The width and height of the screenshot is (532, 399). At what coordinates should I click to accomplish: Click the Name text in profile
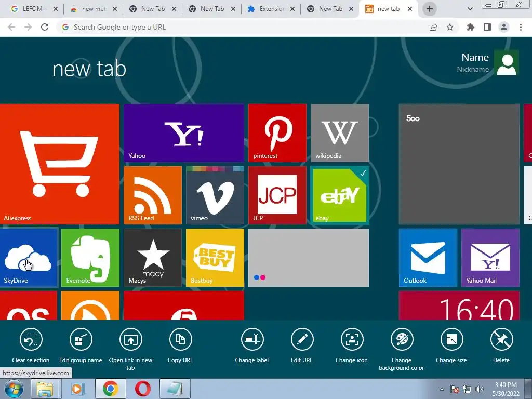[x=475, y=57]
